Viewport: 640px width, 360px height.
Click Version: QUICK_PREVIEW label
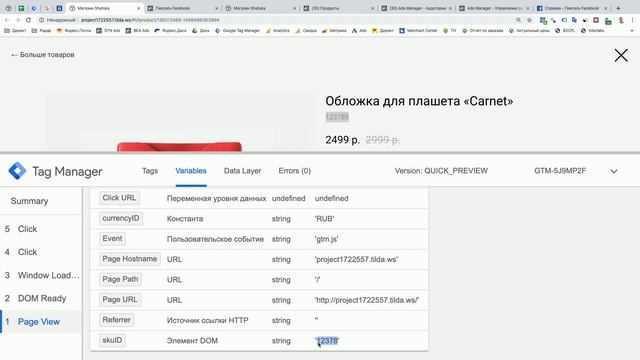[441, 171]
